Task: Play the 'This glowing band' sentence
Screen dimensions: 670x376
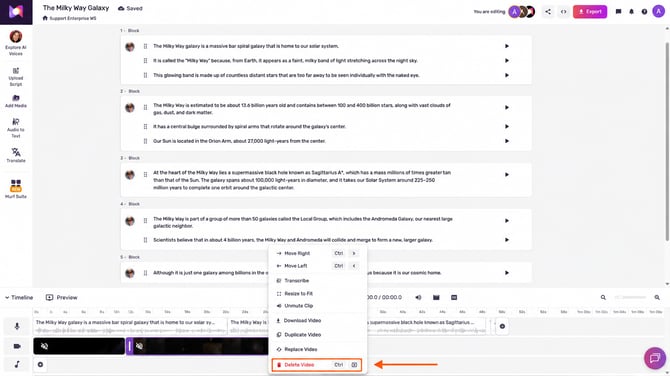Action: coord(507,75)
